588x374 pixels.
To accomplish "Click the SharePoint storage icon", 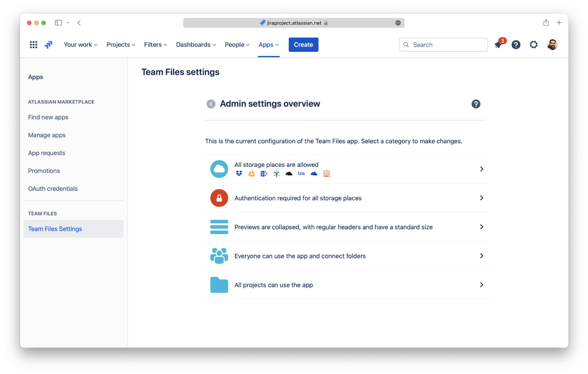I will point(264,174).
